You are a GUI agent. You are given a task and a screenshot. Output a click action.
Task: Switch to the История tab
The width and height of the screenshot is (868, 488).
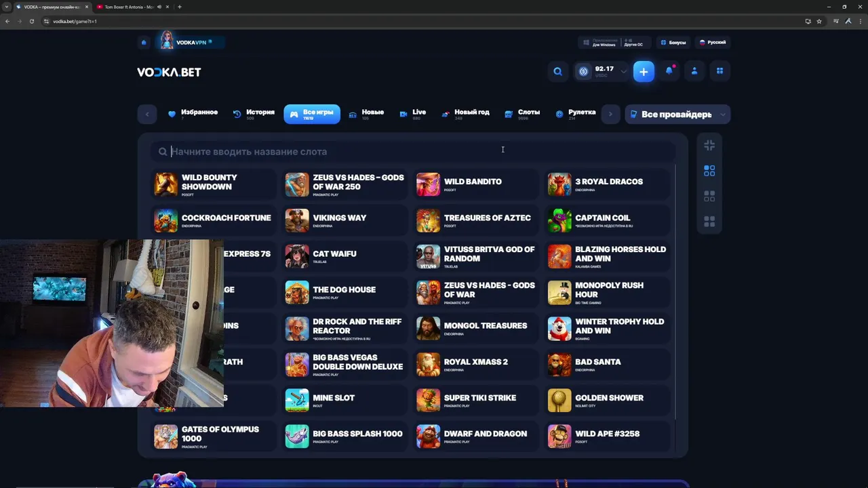coord(254,114)
